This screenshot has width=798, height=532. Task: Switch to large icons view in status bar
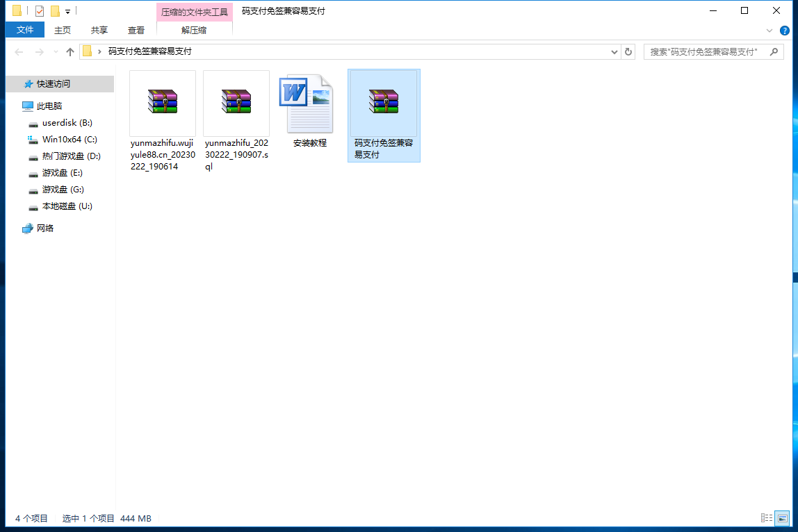[783, 518]
